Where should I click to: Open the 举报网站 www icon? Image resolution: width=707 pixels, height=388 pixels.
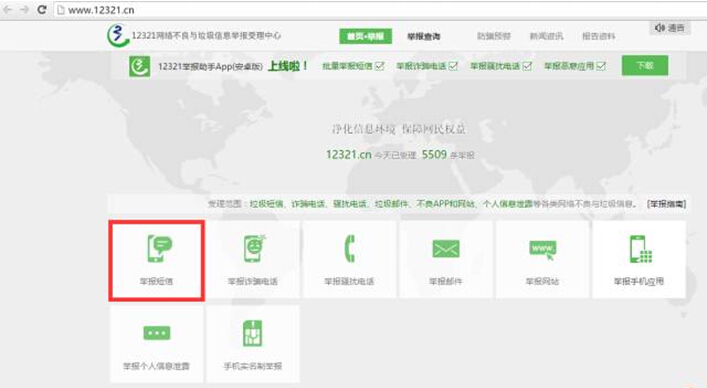[542, 250]
